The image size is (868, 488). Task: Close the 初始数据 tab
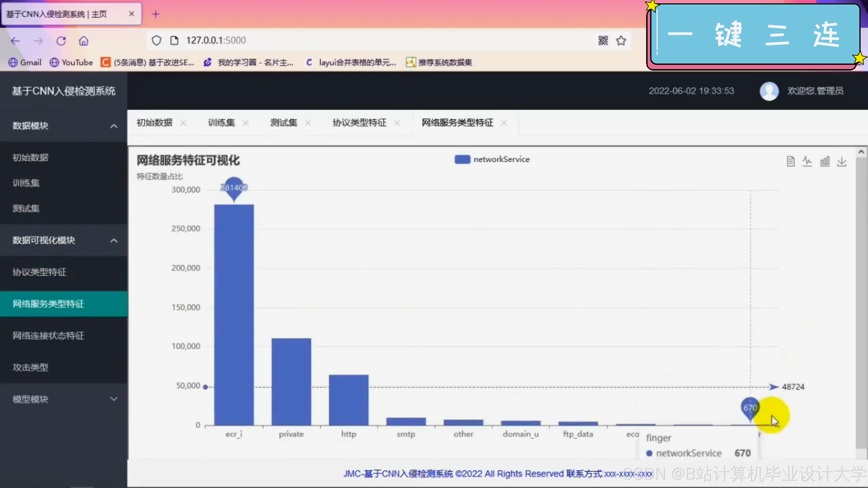[x=183, y=123]
